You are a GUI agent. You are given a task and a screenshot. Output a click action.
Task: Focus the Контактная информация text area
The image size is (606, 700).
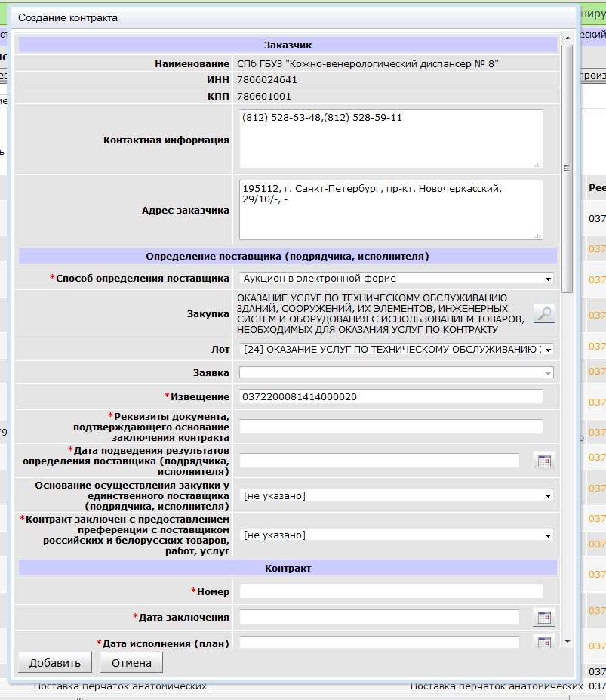391,139
